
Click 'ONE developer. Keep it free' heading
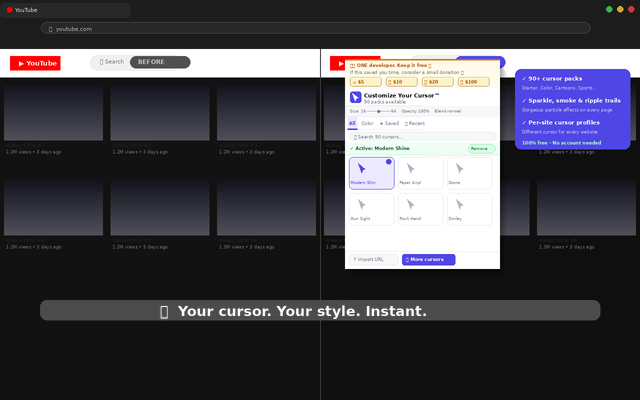coord(391,65)
